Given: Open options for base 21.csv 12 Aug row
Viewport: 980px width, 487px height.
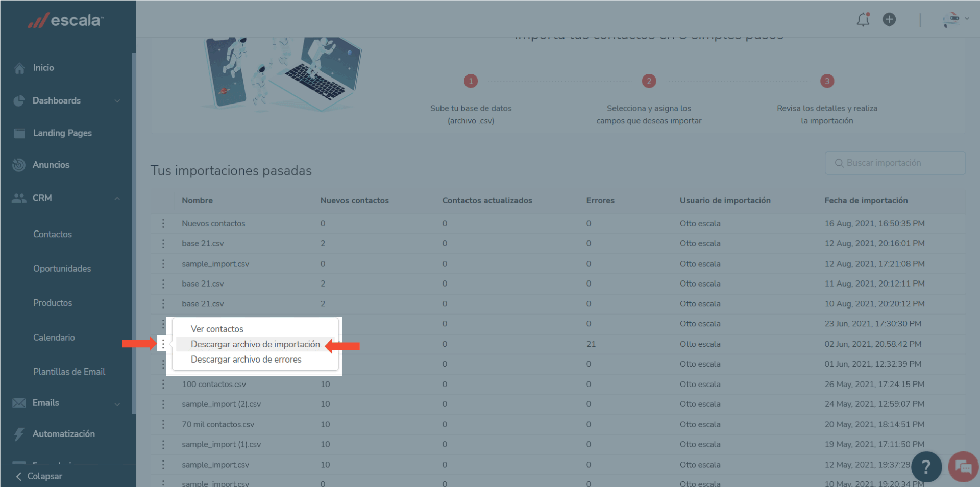Looking at the screenshot, I should (x=163, y=243).
